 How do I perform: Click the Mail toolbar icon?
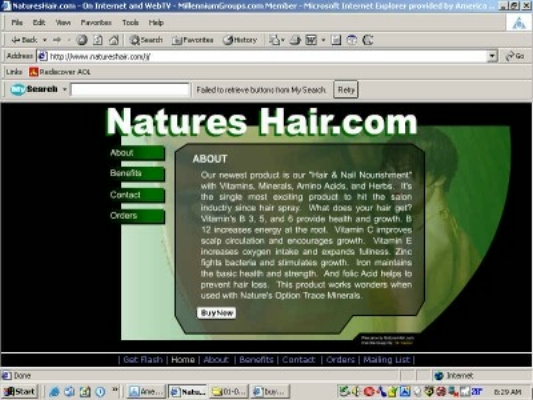pyautogui.click(x=275, y=40)
